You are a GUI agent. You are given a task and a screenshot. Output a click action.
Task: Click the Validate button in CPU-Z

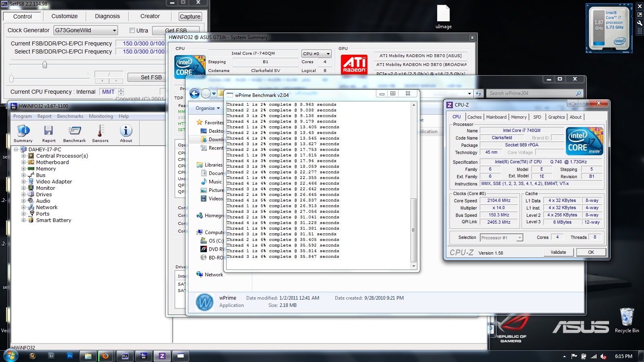558,252
